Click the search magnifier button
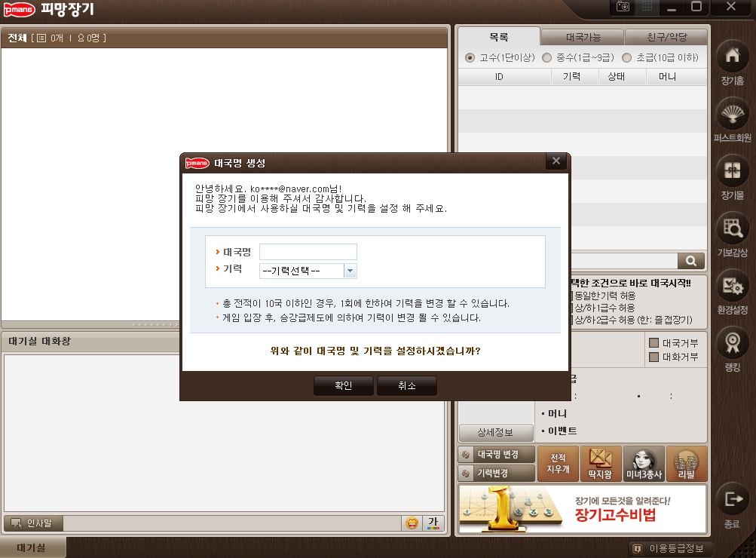This screenshot has width=756, height=558. click(691, 261)
